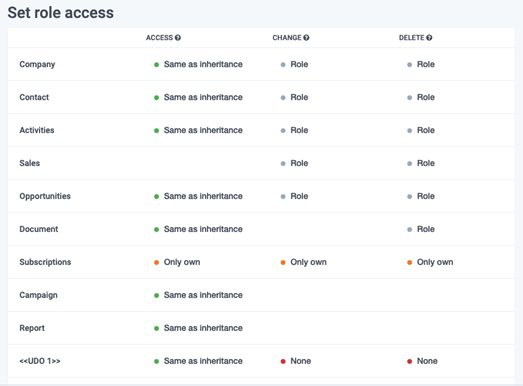Select the Document row label
523x386 pixels.
point(39,229)
